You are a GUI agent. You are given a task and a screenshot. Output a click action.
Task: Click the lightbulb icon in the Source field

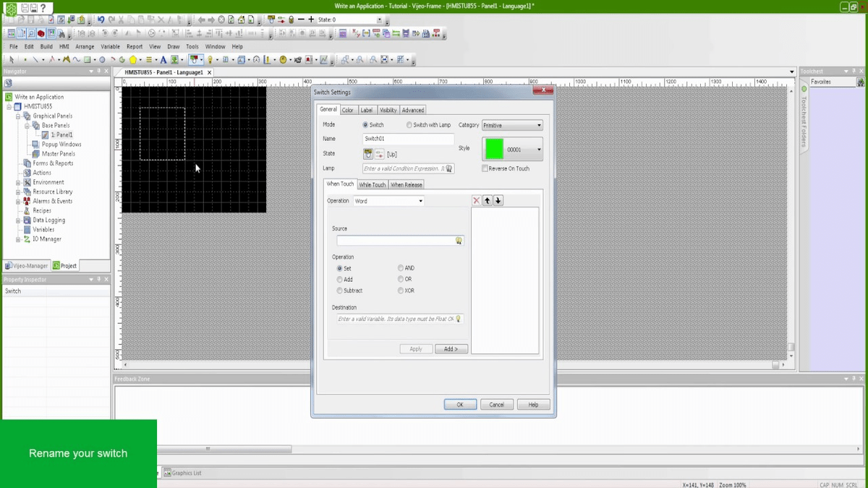pyautogui.click(x=459, y=241)
